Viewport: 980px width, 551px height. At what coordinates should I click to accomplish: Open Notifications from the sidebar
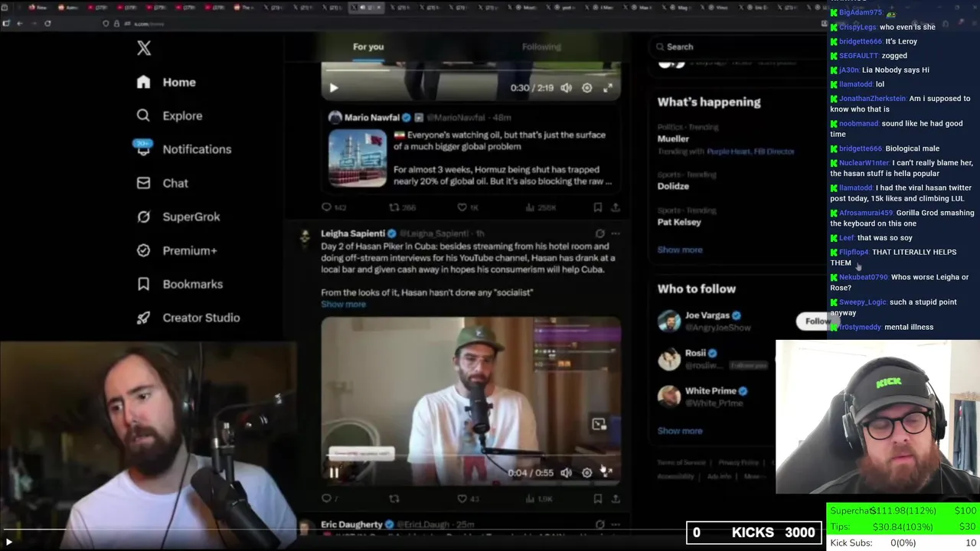(183, 149)
